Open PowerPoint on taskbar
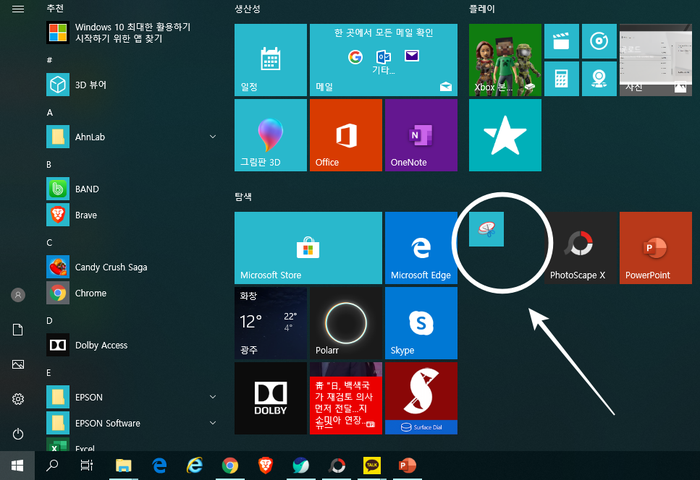 coord(407,466)
